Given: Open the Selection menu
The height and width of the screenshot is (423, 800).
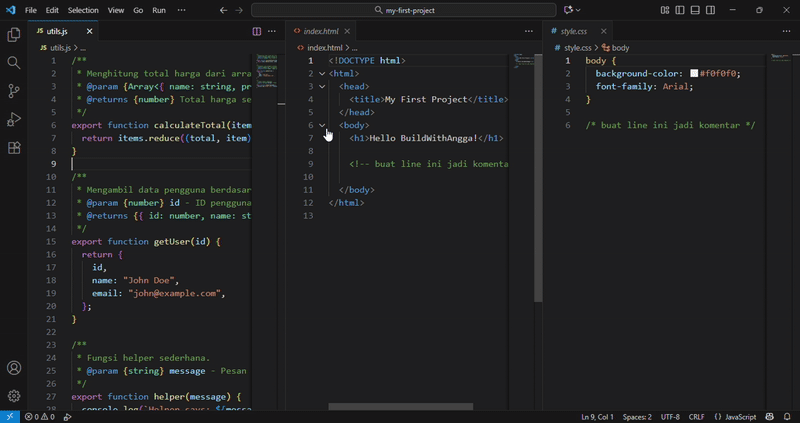Looking at the screenshot, I should pos(83,10).
